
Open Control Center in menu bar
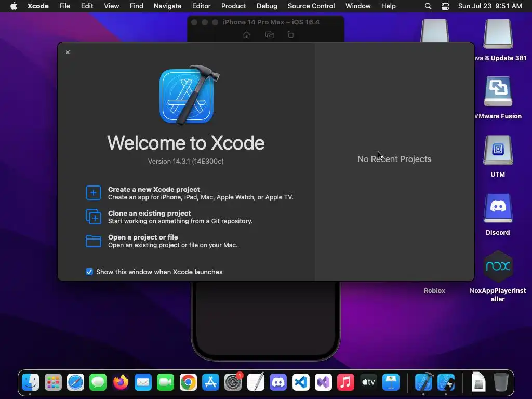445,6
